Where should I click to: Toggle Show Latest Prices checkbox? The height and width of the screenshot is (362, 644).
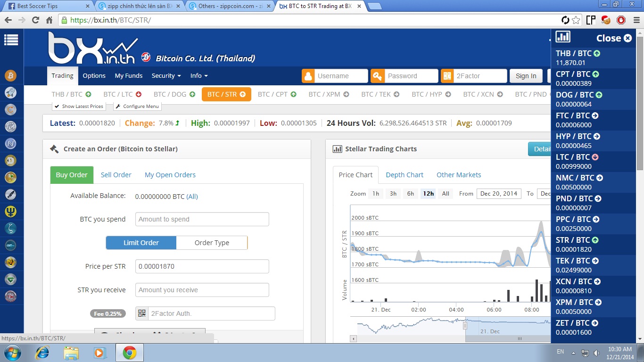(78, 106)
